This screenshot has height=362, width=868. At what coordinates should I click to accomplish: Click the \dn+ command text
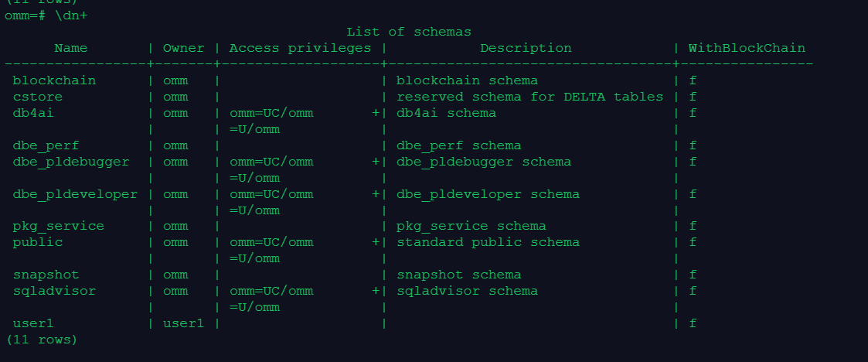tap(71, 15)
